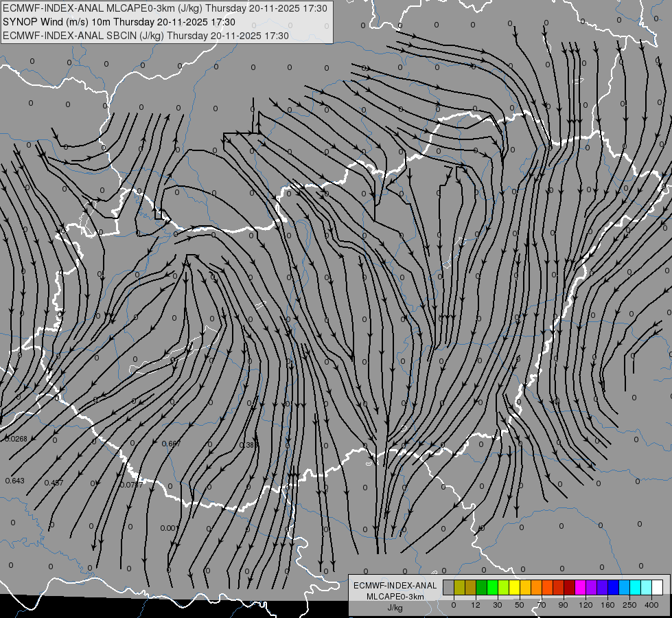
Task: Click the indigo legend swatch before 160
Action: click(603, 587)
